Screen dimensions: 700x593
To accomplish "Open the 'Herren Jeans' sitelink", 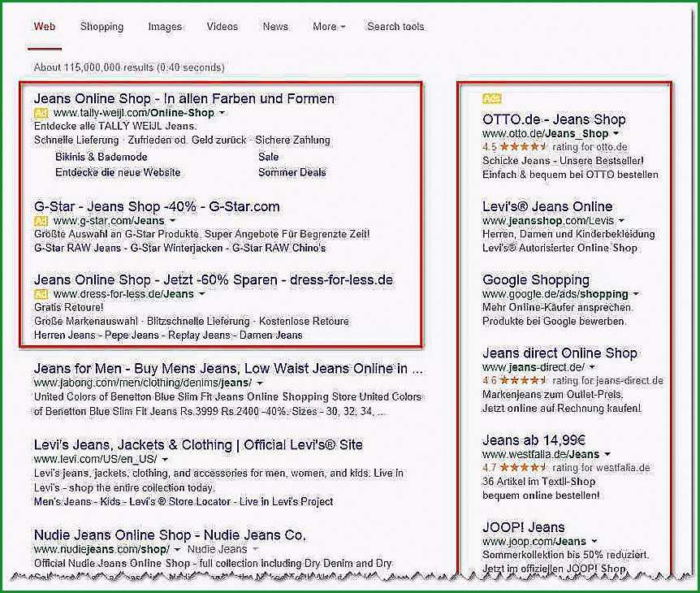I will (x=64, y=335).
